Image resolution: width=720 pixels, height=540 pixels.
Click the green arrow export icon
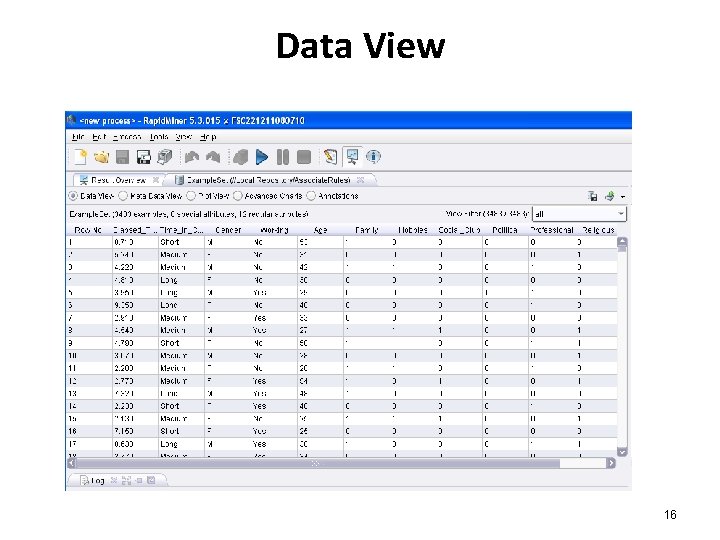(609, 197)
